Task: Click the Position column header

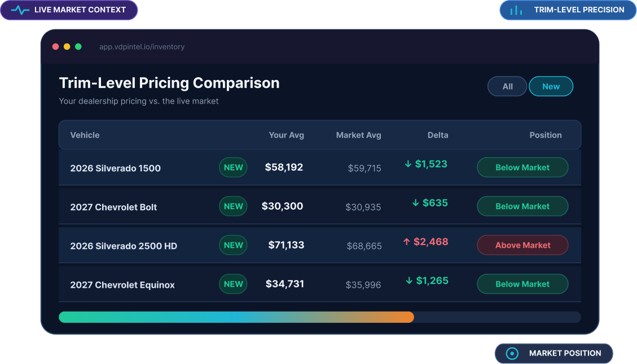Action: [545, 135]
